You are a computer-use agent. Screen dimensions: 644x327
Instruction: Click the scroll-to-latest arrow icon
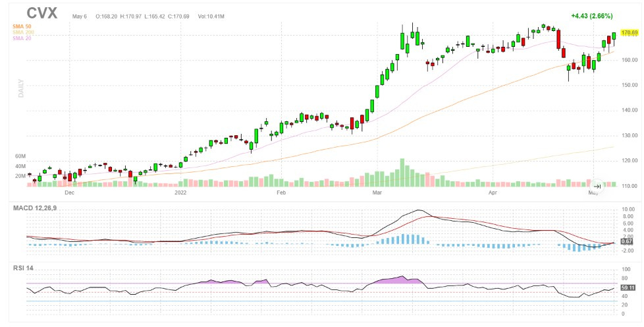(597, 187)
